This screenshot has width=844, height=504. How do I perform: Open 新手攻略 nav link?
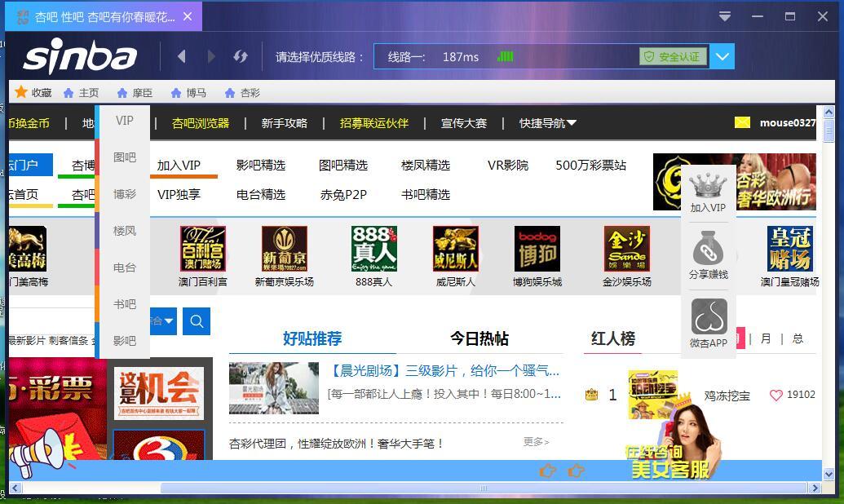coord(285,123)
